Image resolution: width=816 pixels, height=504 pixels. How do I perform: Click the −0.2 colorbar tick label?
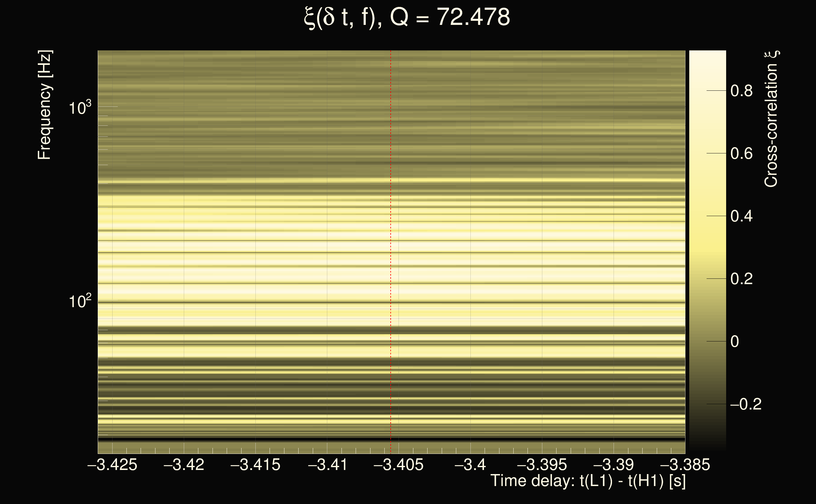point(746,404)
